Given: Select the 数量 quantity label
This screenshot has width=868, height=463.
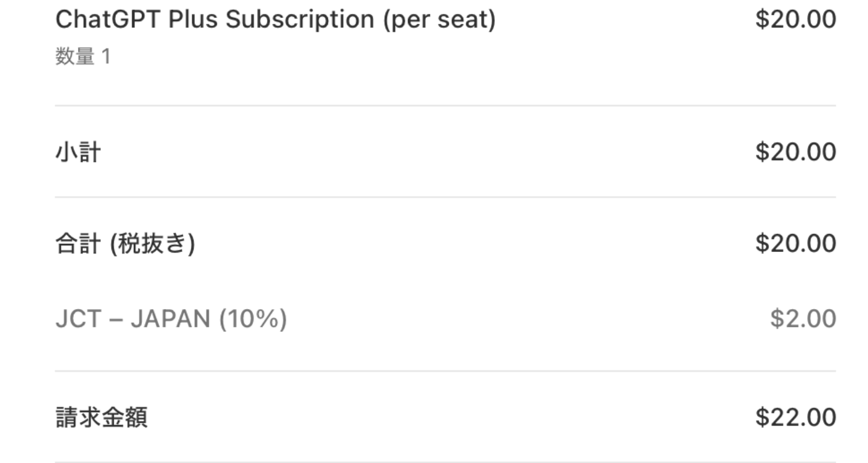Looking at the screenshot, I should [x=75, y=57].
